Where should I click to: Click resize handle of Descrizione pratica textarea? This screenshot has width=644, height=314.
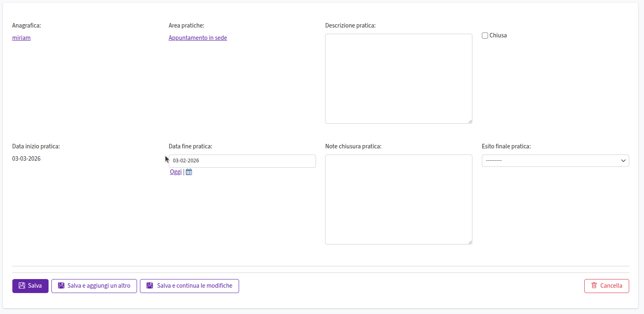(470, 121)
